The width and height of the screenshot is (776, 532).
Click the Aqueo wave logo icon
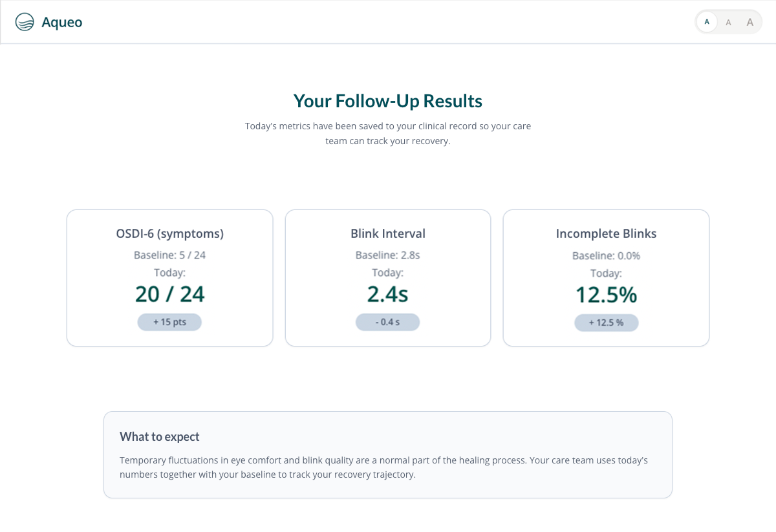[x=25, y=22]
